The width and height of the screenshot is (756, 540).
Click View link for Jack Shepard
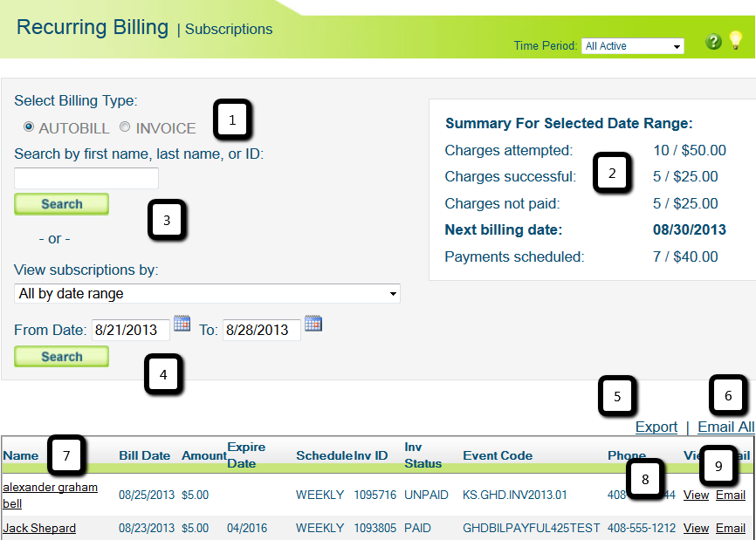(696, 528)
